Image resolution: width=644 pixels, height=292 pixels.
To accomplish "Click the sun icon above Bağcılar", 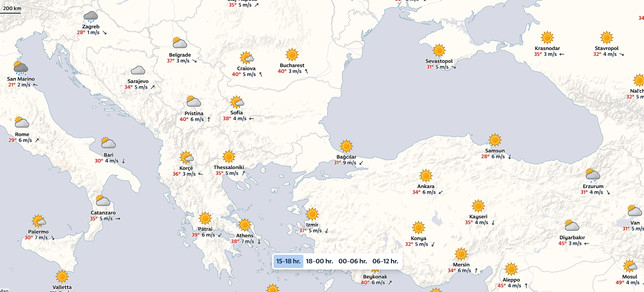I will click(346, 146).
